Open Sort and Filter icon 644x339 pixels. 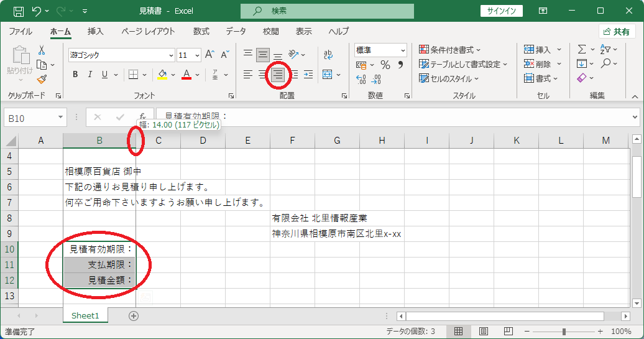pyautogui.click(x=605, y=49)
